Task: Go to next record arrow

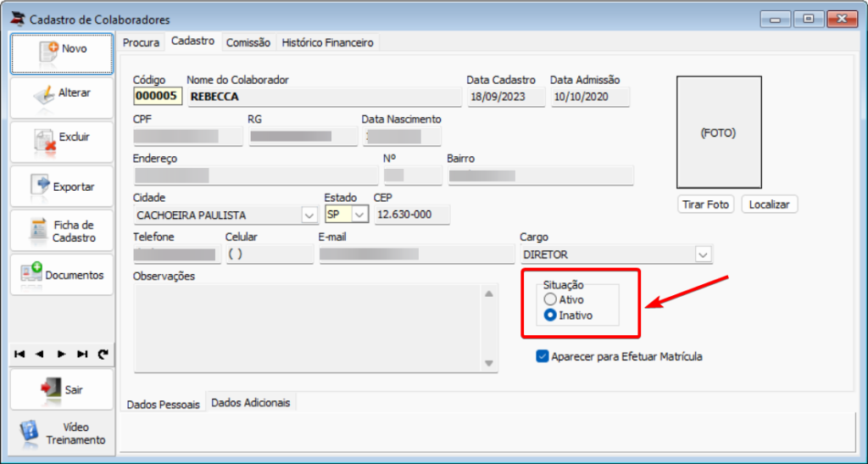Action: tap(61, 355)
